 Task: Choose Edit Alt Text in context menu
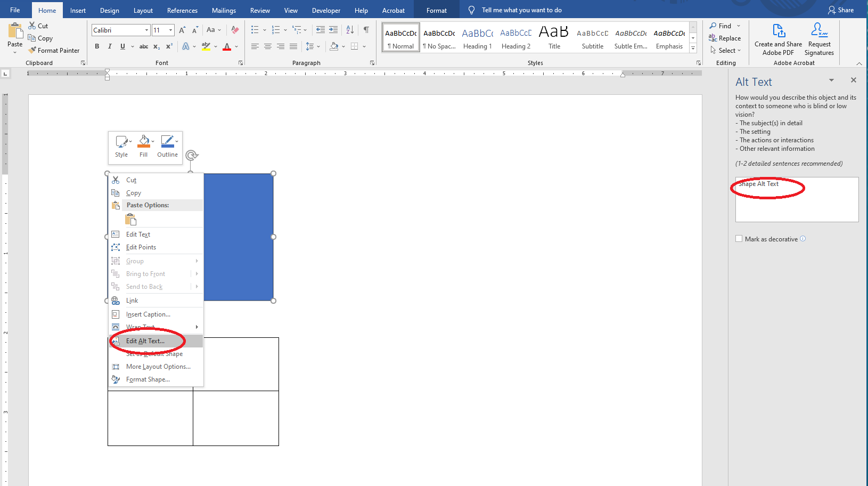point(145,341)
